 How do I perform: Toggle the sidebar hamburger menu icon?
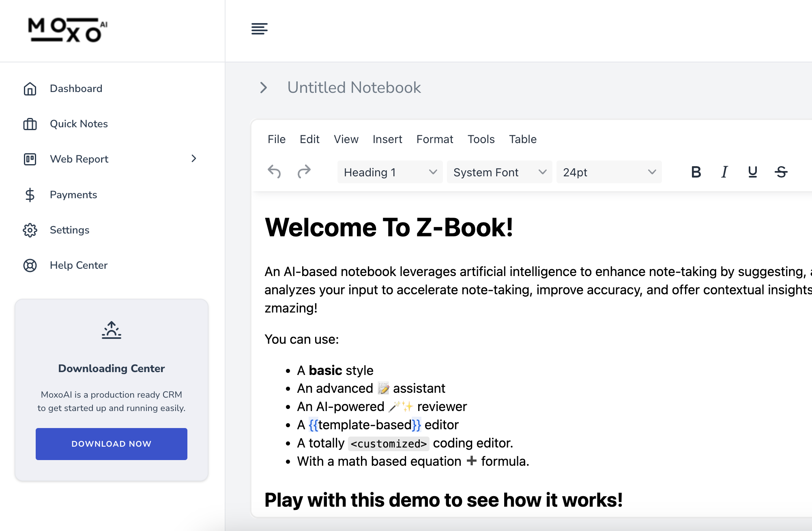click(260, 29)
